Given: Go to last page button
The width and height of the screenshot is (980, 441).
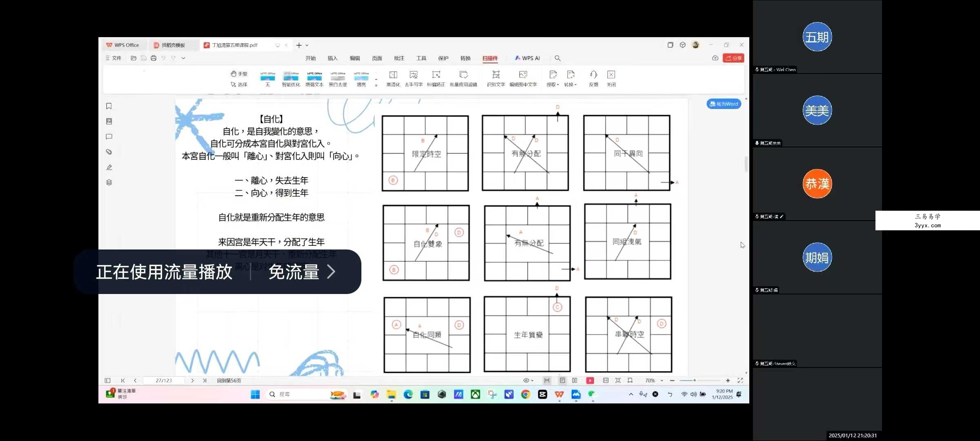Looking at the screenshot, I should click(x=205, y=380).
